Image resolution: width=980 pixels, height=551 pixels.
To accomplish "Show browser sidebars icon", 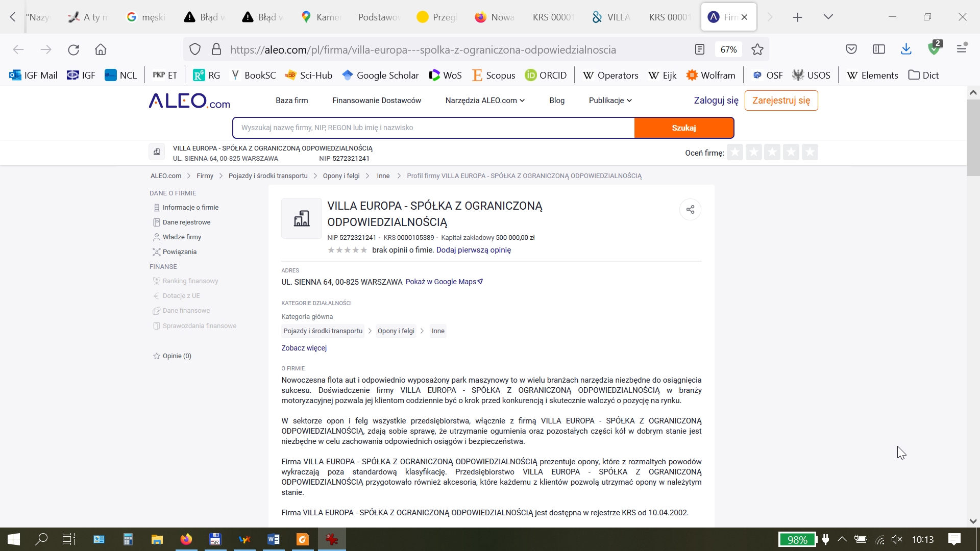I will (879, 49).
